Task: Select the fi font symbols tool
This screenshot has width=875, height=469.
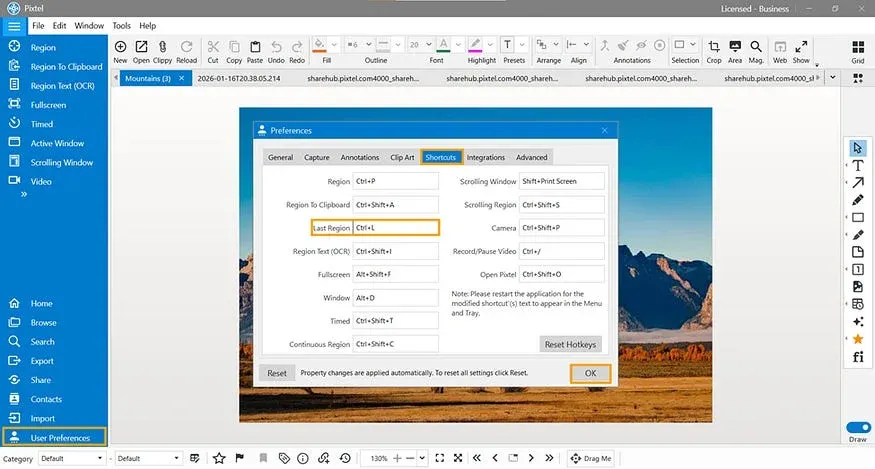Action: (858, 356)
